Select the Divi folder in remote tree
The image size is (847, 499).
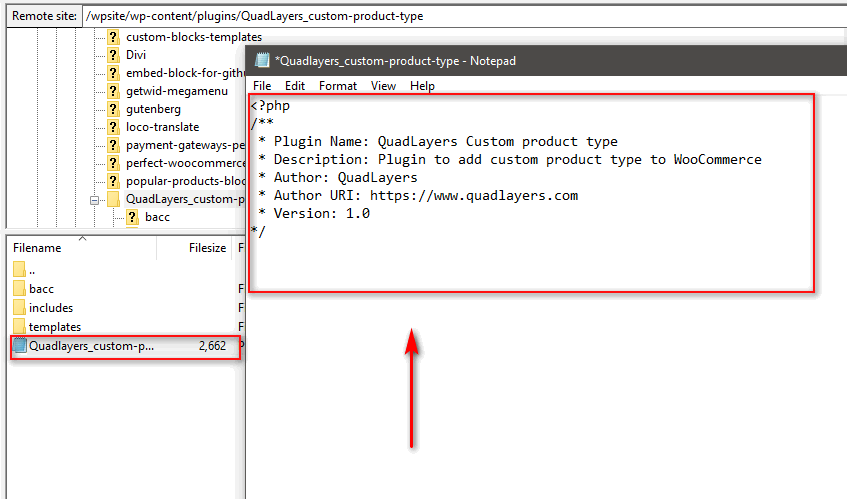[136, 55]
